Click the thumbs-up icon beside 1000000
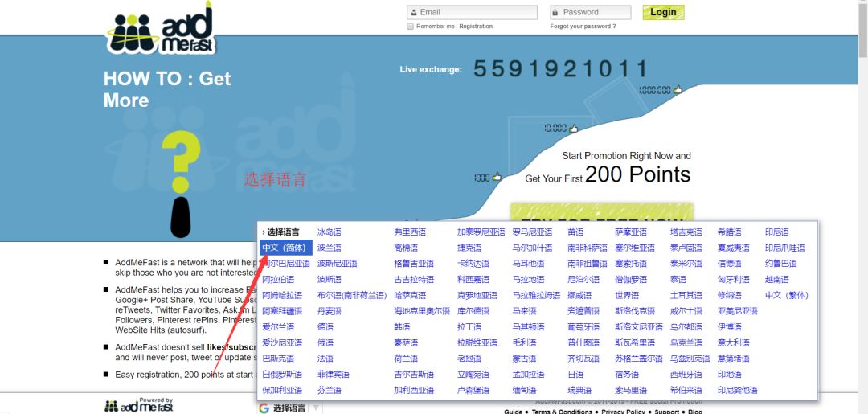The height and width of the screenshot is (414, 868). click(x=678, y=90)
